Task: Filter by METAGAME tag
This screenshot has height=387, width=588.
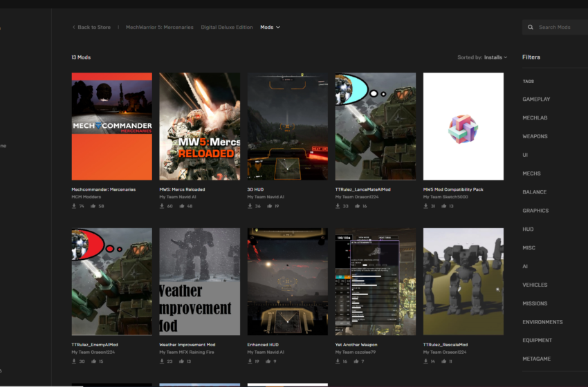Action: 537,359
